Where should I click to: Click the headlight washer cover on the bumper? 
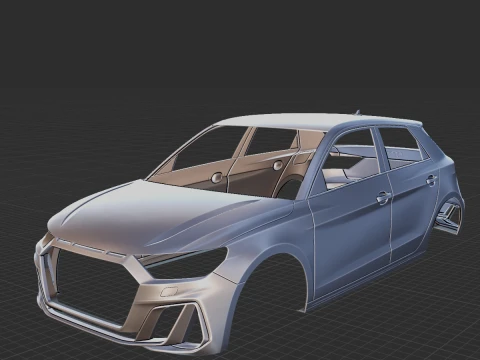click(x=169, y=291)
